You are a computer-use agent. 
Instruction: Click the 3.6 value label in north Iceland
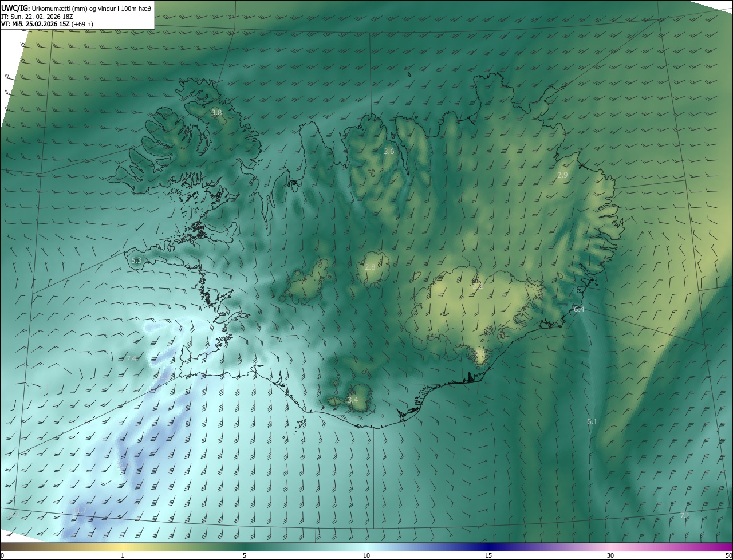tap(389, 152)
